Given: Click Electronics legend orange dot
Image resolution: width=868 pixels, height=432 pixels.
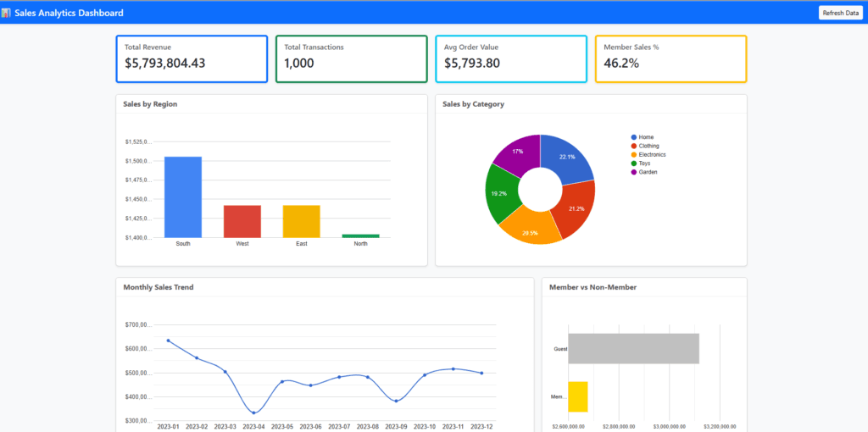Looking at the screenshot, I should click(634, 155).
